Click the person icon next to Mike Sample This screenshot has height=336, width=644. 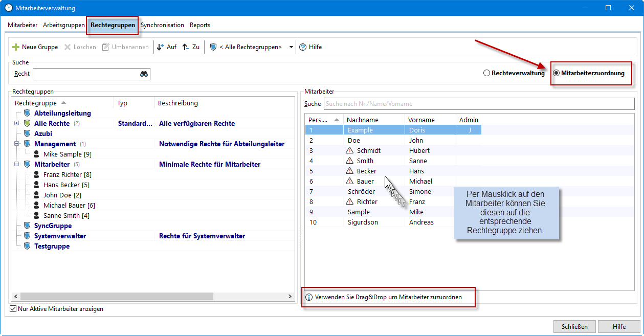(37, 154)
